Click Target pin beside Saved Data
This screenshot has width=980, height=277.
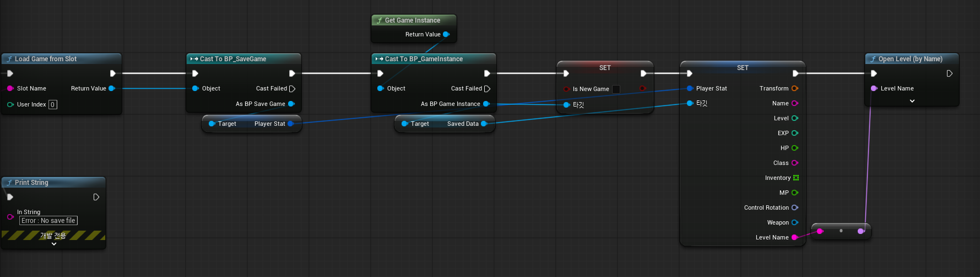(405, 124)
